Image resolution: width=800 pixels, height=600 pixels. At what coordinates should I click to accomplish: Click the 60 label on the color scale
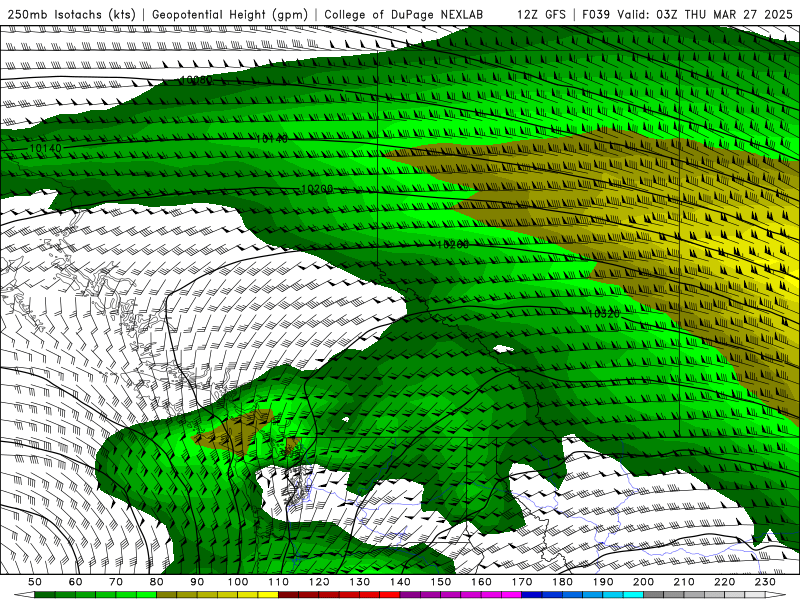pyautogui.click(x=76, y=582)
